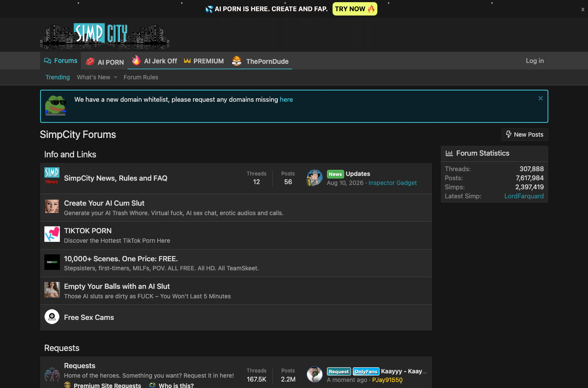Image resolution: width=588 pixels, height=388 pixels.
Task: Click the Forums speech-bubble icon
Action: click(x=47, y=61)
